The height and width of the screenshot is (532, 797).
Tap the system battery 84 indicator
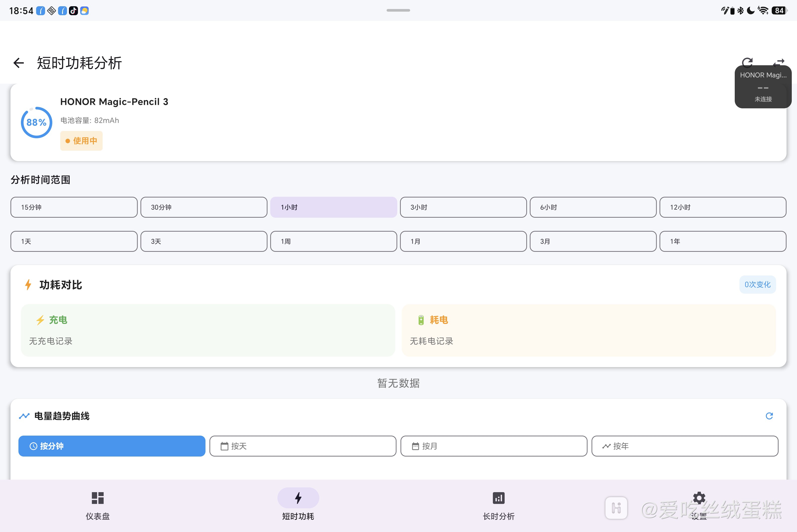(x=779, y=11)
